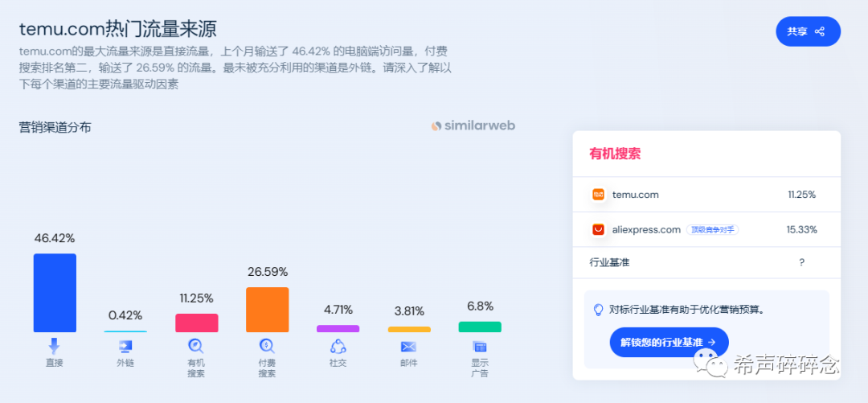868x403 pixels.
Task: Click the organic search (有机搜索) magnifier icon
Action: pos(196,346)
